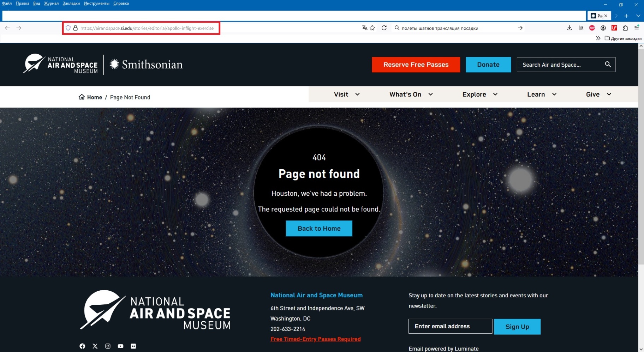Open the Extensions puzzle-piece icon
Screen dimensions: 644x352
coord(625,28)
